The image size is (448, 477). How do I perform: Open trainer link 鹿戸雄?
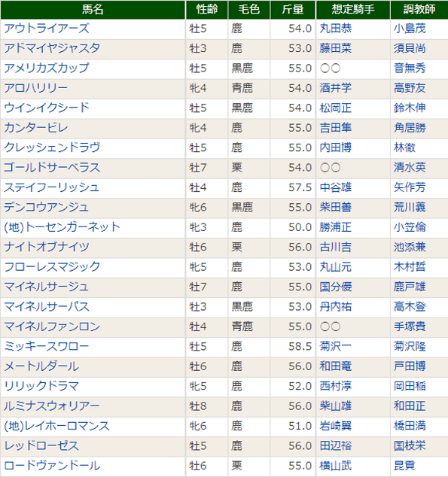pyautogui.click(x=410, y=287)
